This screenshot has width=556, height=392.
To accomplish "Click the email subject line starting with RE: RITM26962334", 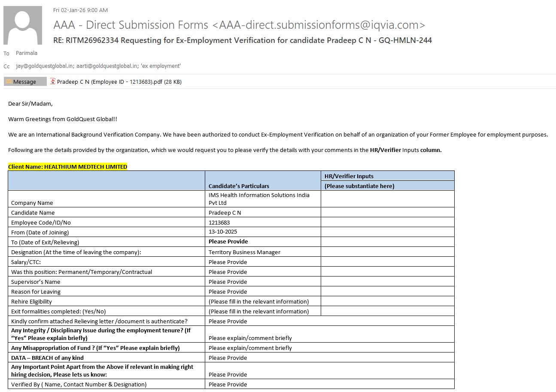I will [243, 40].
